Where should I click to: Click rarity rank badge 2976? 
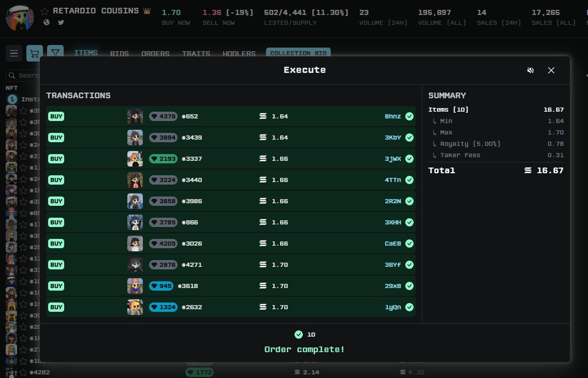[x=163, y=265]
